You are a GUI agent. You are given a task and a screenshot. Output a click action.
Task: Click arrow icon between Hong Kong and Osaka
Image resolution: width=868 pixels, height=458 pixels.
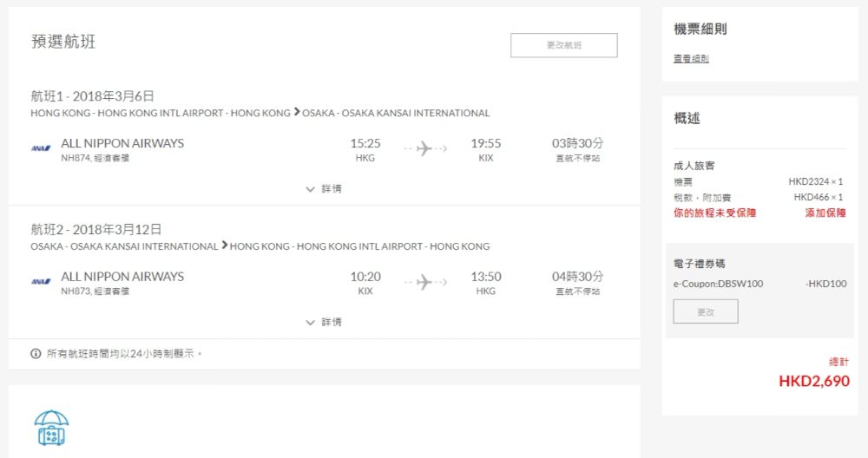coord(297,112)
